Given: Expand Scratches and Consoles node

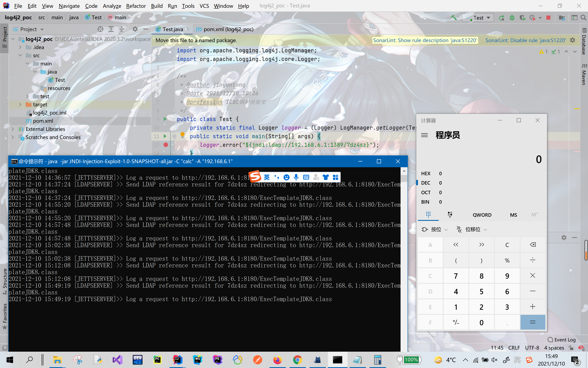Looking at the screenshot, I should click(x=13, y=137).
